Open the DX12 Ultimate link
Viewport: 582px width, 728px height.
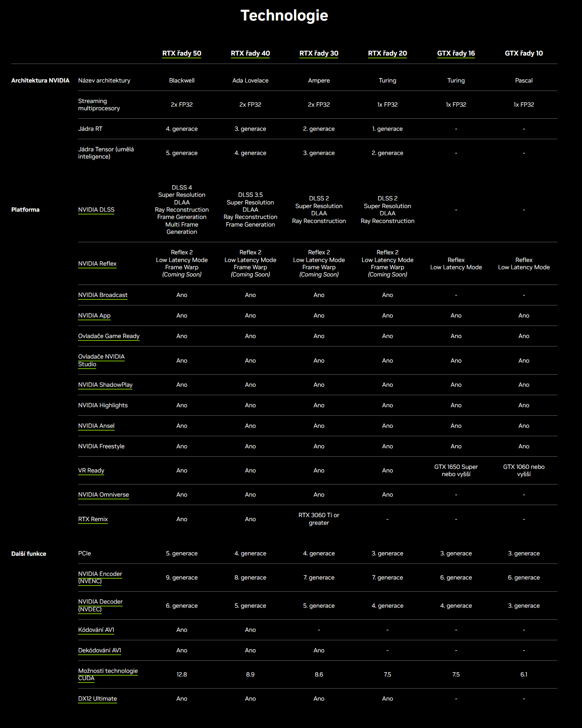pos(97,699)
